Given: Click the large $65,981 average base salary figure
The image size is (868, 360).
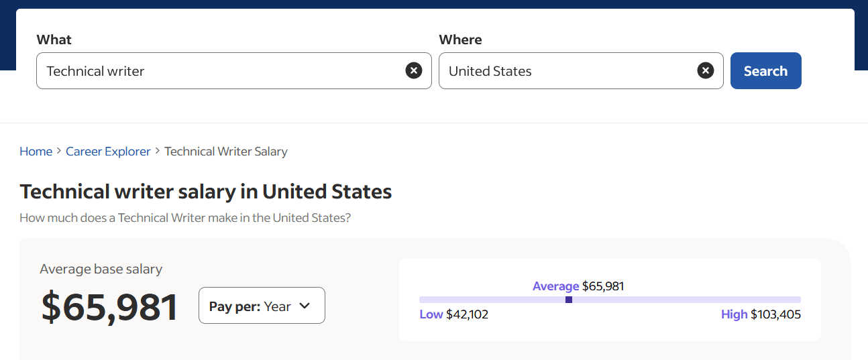Looking at the screenshot, I should (110, 307).
